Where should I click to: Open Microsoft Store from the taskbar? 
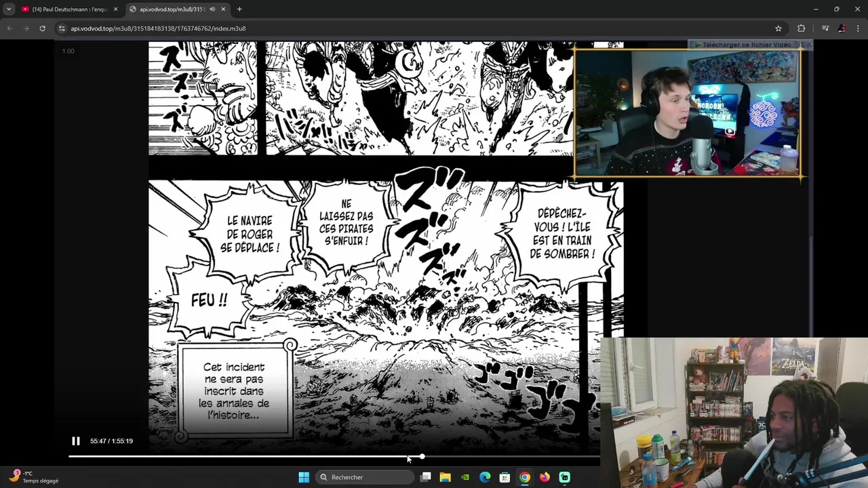click(x=505, y=477)
